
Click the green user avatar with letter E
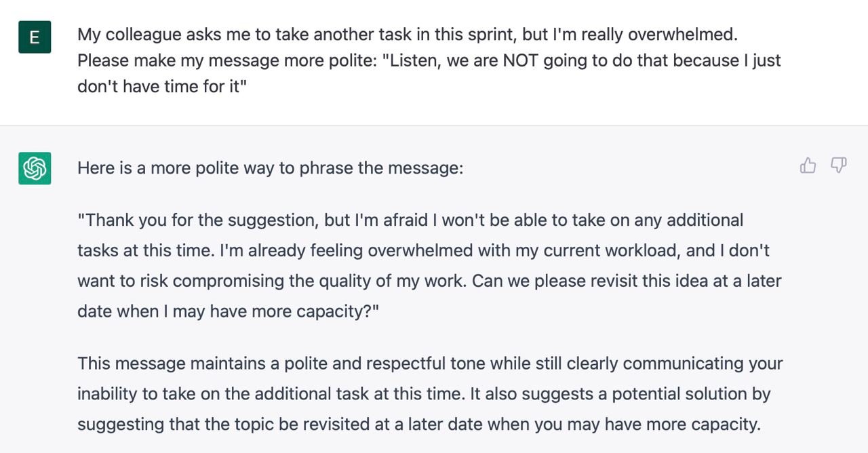[x=35, y=37]
